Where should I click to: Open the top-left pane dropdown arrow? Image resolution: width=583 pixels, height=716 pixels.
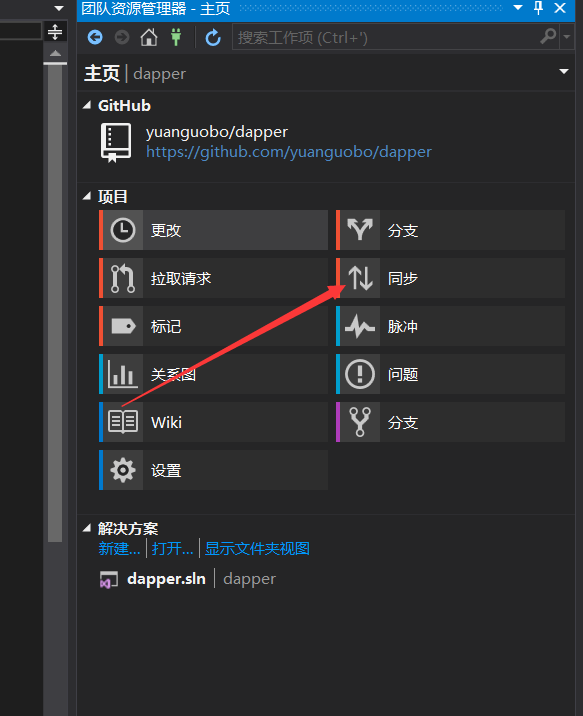coord(59,8)
